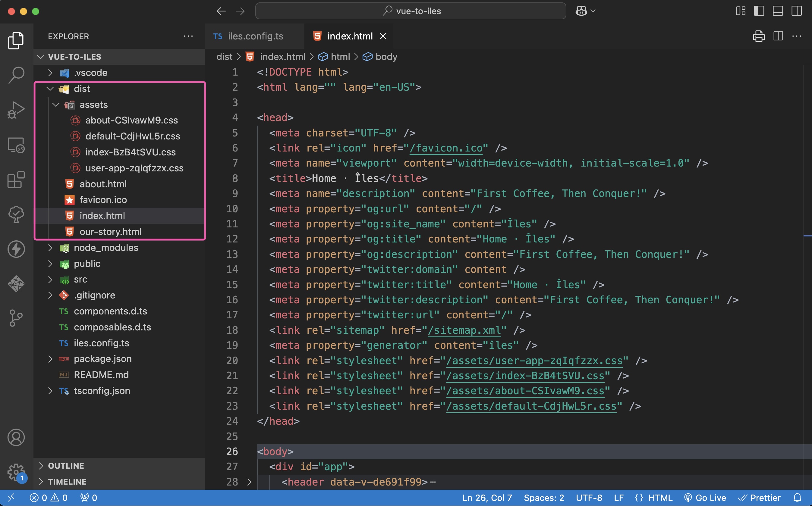
Task: Open notifications bell in status bar
Action: pos(797,498)
